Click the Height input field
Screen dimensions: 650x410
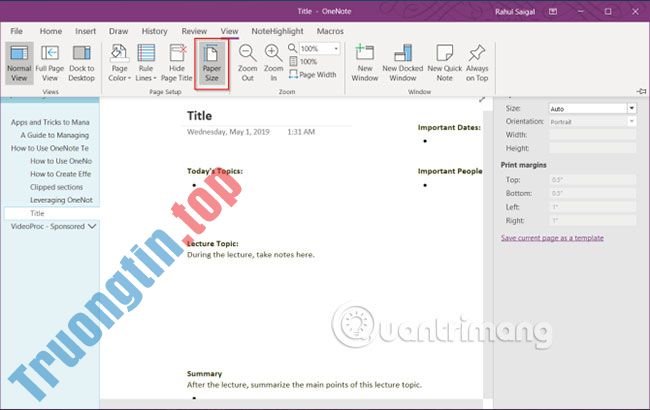[592, 148]
